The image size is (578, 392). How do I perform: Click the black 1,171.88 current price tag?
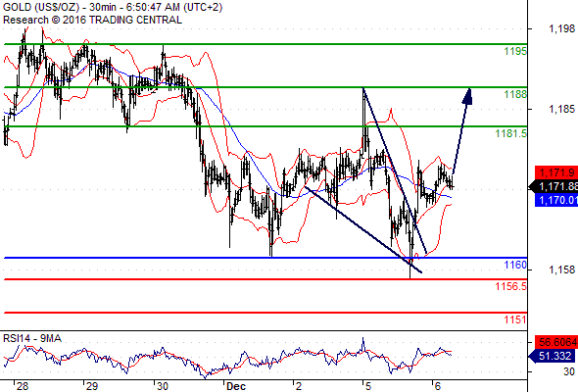[556, 186]
